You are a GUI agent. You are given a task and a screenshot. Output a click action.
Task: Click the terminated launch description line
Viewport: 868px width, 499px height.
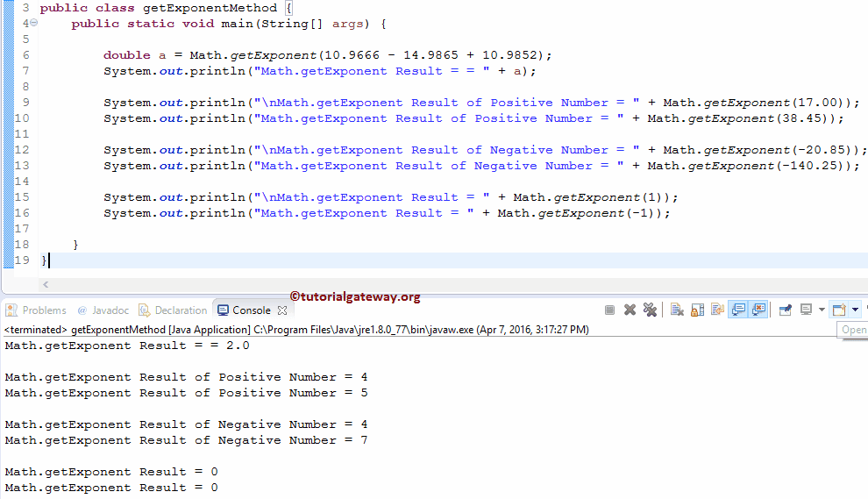point(296,330)
